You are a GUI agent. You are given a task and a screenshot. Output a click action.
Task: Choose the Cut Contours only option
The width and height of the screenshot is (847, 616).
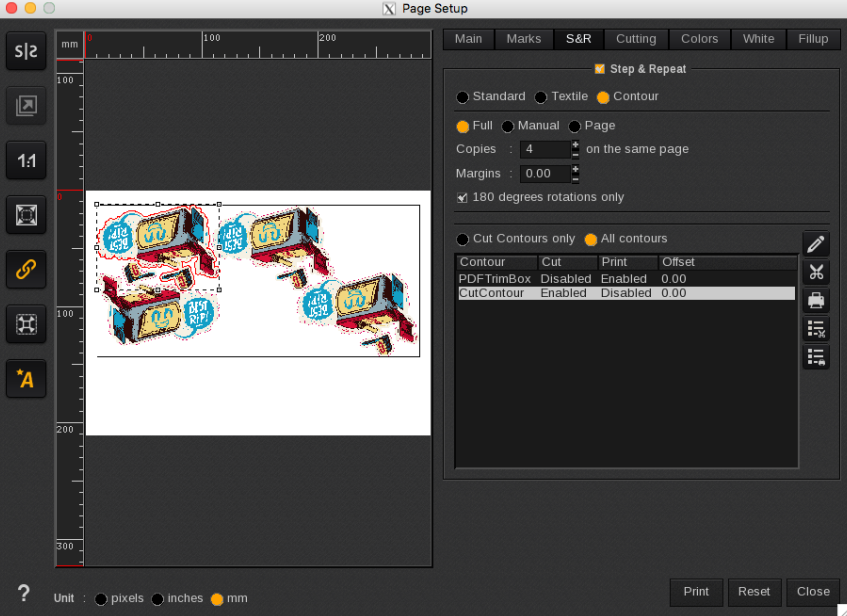[462, 240]
